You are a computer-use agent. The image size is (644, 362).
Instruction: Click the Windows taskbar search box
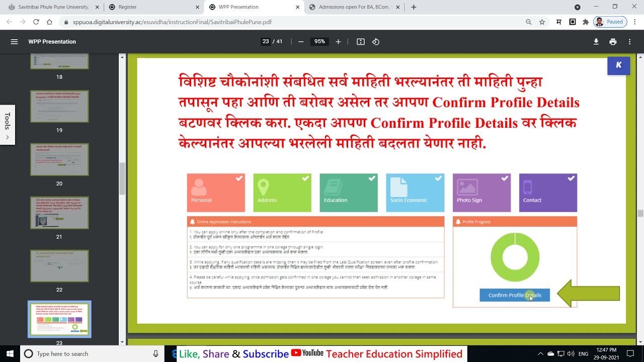tap(91, 354)
